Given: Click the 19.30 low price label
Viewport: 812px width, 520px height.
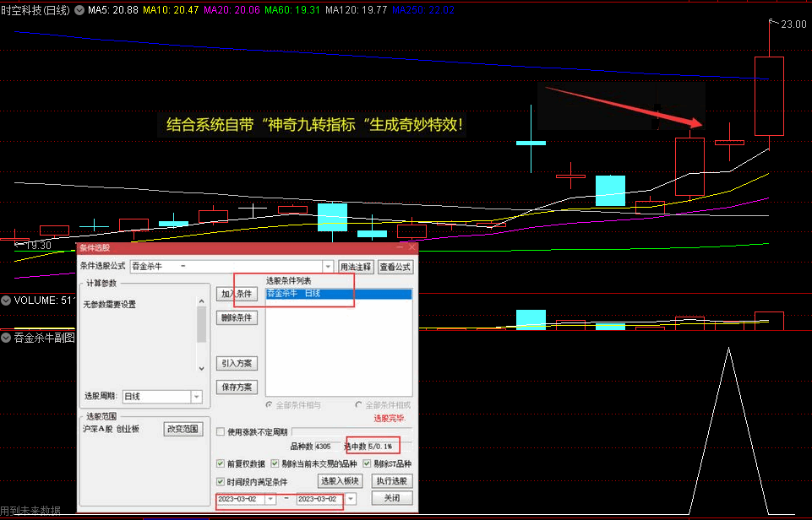Looking at the screenshot, I should pos(38,246).
